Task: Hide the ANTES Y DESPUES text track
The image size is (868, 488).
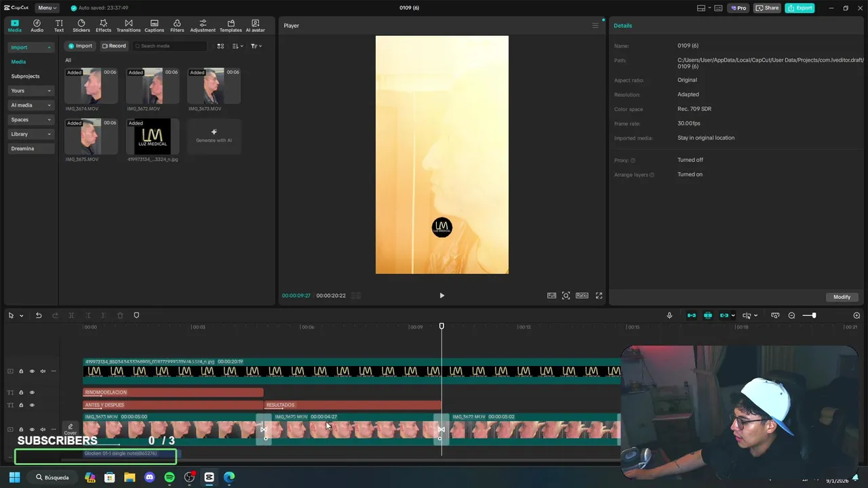Action: [x=31, y=405]
